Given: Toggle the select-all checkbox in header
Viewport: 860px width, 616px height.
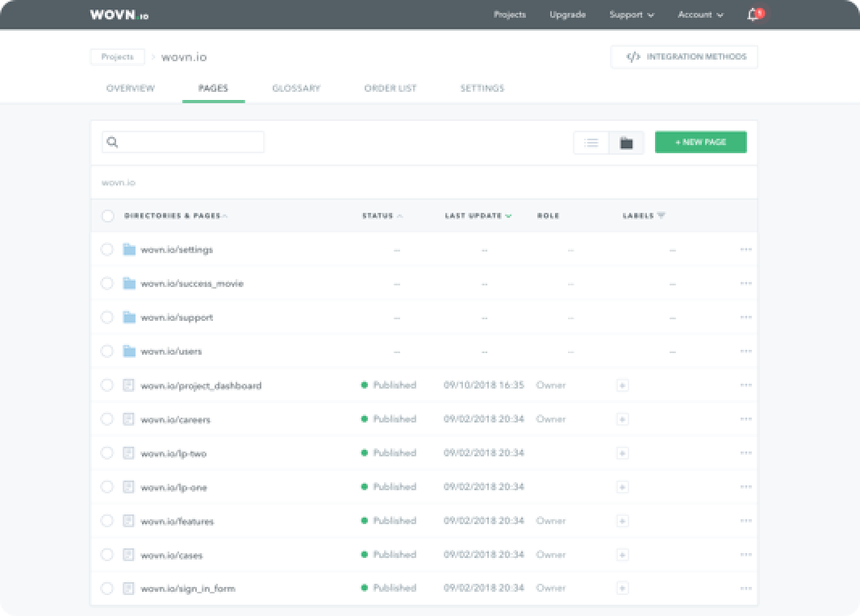Looking at the screenshot, I should pos(108,216).
